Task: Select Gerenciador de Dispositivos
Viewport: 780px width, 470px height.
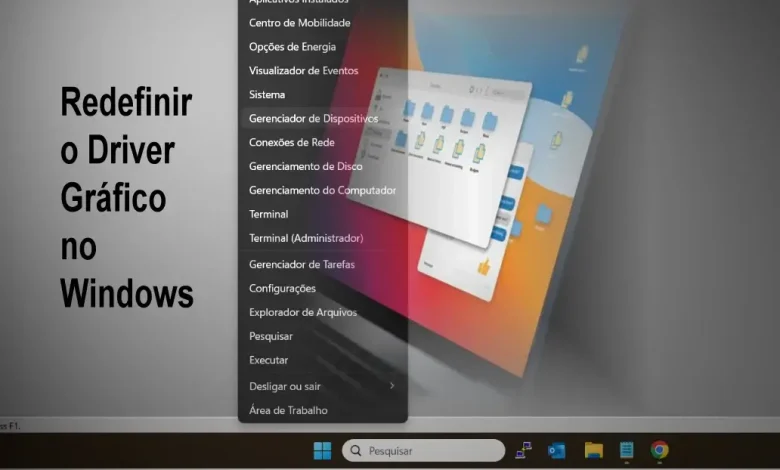Action: point(323,118)
